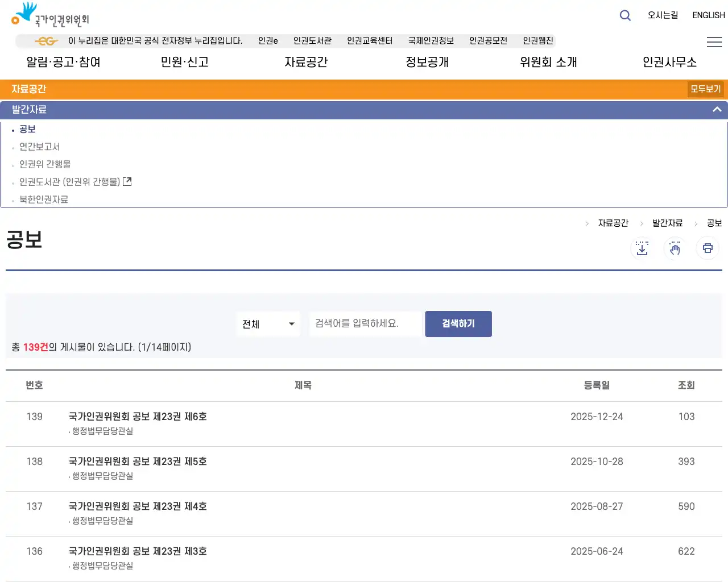
Task: Click the 국가인권위원회 logo
Action: 48,15
